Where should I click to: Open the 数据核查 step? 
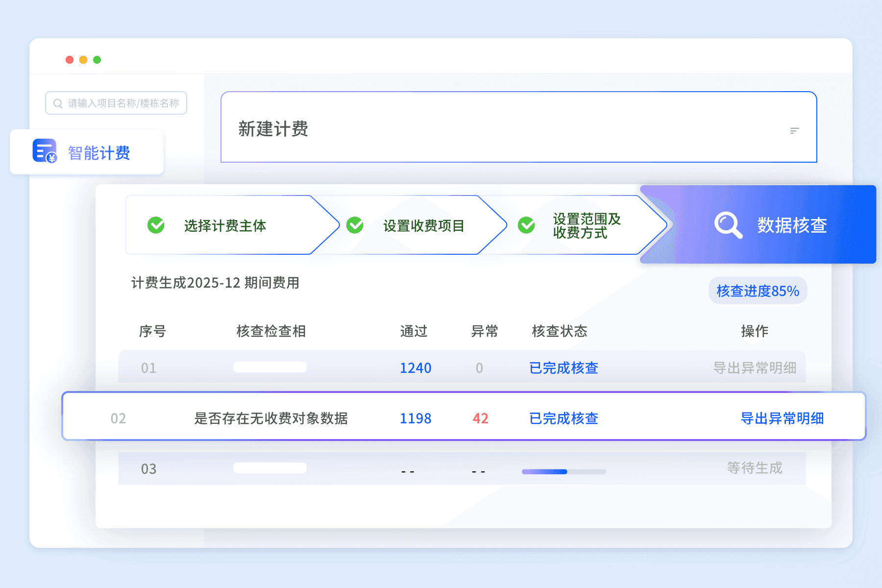[758, 224]
